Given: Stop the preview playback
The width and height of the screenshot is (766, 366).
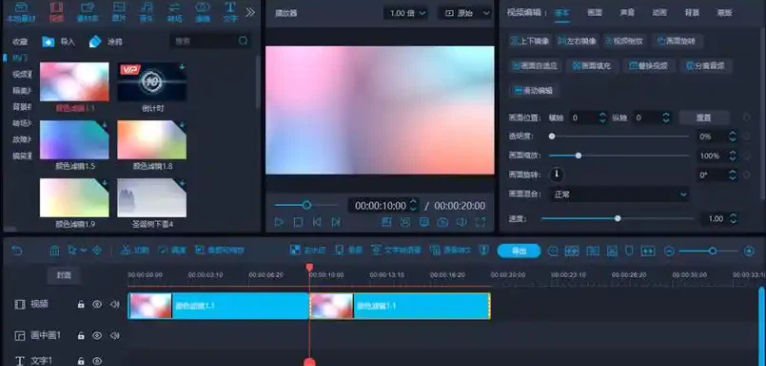Looking at the screenshot, I should [x=298, y=222].
